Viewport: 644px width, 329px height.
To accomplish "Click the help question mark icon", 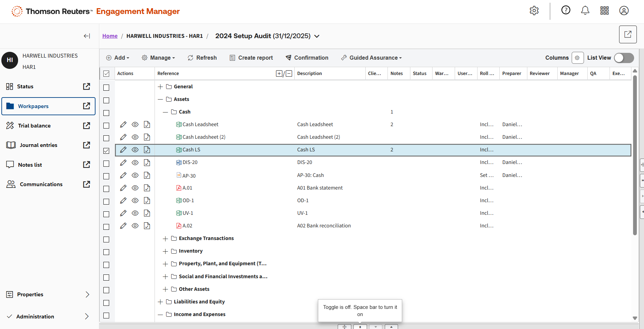I will pos(566,11).
